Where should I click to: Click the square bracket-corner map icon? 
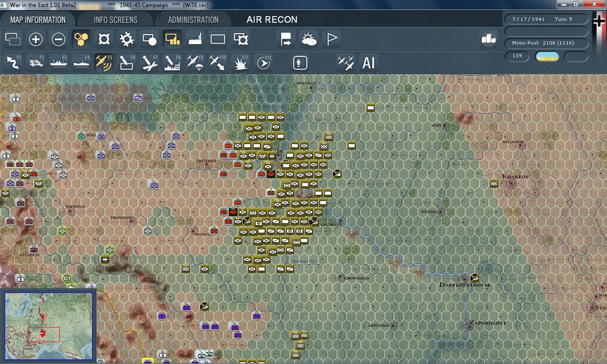pos(104,39)
